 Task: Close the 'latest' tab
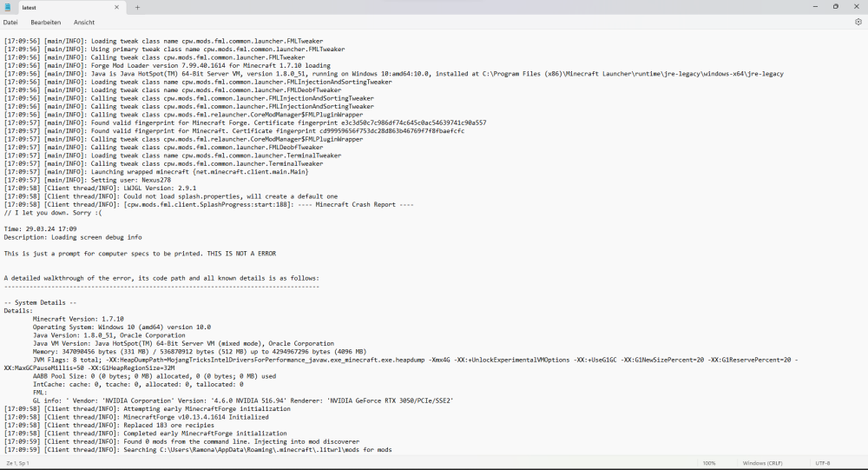point(117,7)
